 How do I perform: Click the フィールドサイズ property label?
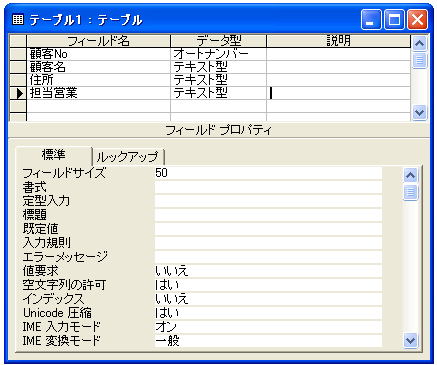(x=64, y=173)
